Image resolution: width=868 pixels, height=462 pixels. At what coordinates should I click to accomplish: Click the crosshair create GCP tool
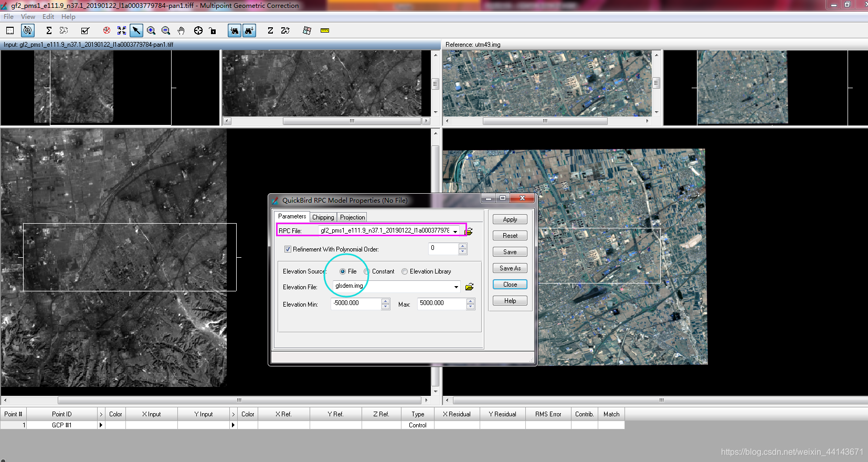(198, 30)
